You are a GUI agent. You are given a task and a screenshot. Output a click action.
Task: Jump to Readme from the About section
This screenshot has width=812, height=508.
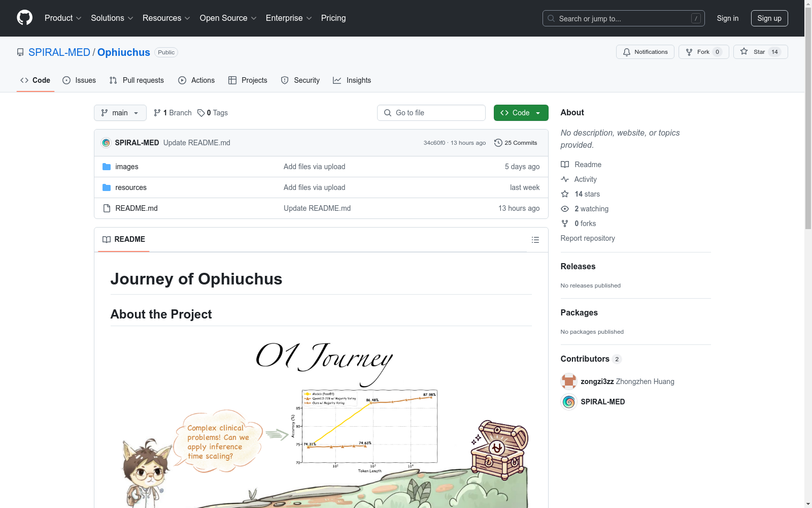(581, 165)
